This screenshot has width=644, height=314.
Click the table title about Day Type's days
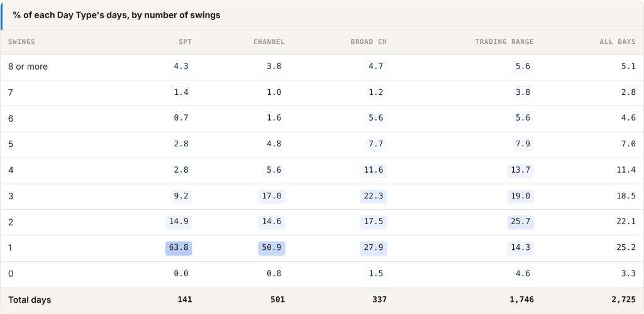(x=116, y=15)
